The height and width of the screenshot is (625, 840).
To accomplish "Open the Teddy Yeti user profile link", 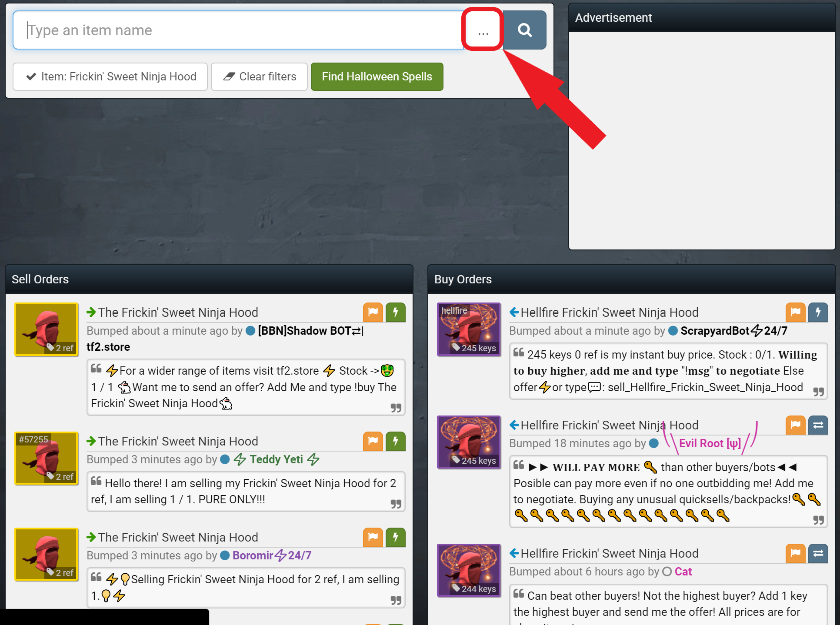I will [x=276, y=459].
